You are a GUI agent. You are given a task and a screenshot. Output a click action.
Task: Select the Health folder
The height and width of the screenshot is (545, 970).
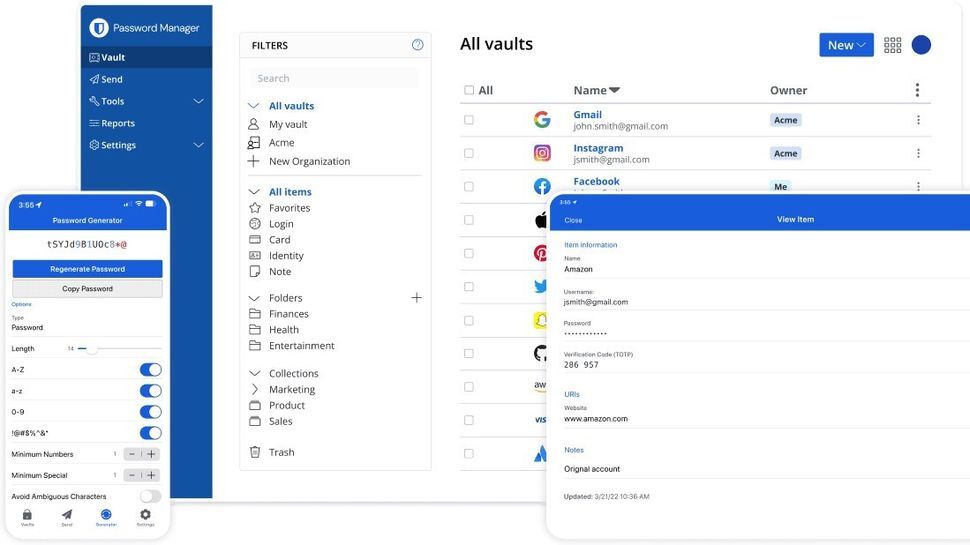(283, 330)
